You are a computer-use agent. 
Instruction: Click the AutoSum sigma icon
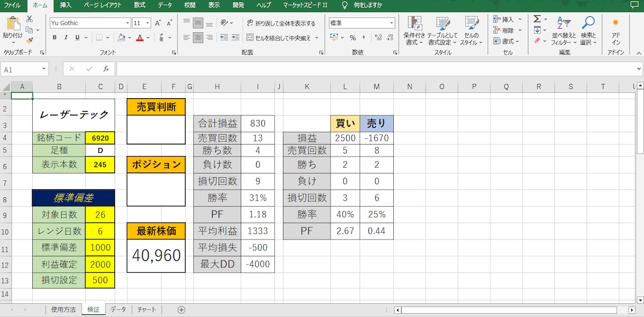[x=537, y=19]
